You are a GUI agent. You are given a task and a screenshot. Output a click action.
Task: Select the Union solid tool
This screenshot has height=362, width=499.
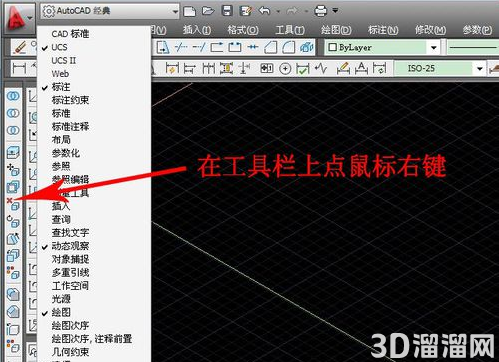(x=13, y=96)
